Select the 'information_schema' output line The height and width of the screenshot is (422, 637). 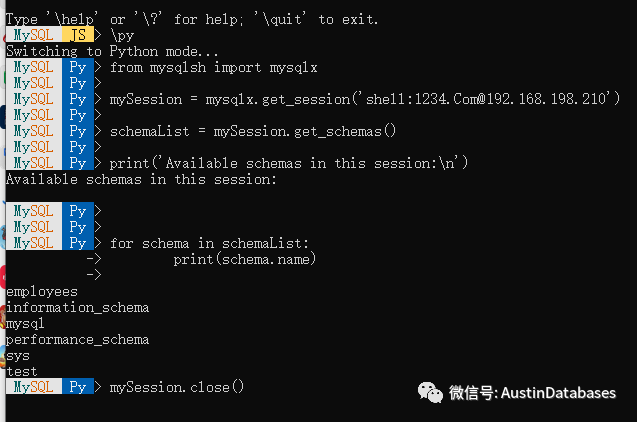point(77,307)
